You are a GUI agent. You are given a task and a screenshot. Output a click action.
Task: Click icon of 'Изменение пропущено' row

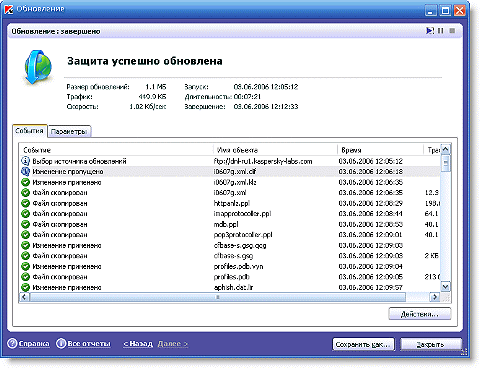click(25, 171)
